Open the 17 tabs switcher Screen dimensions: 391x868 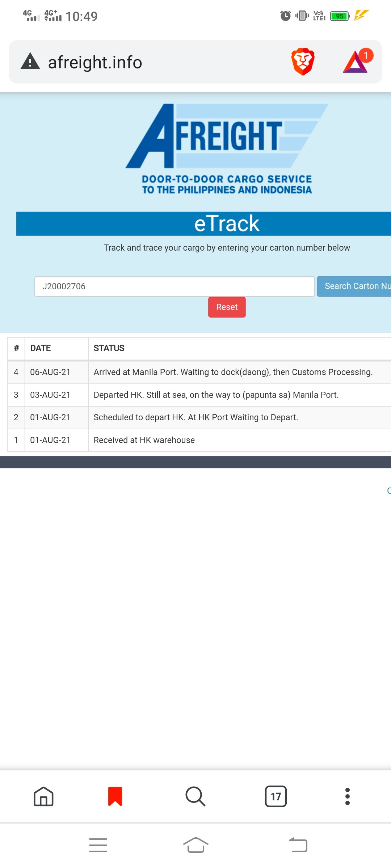pos(276,796)
